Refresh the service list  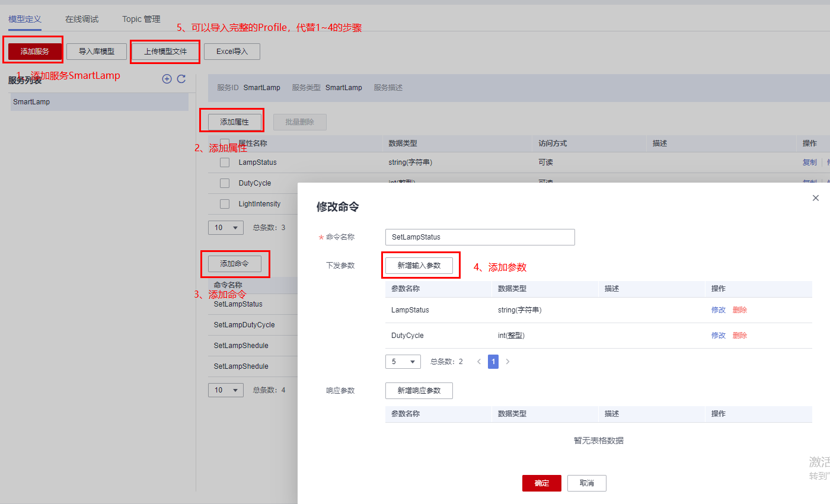tap(181, 79)
